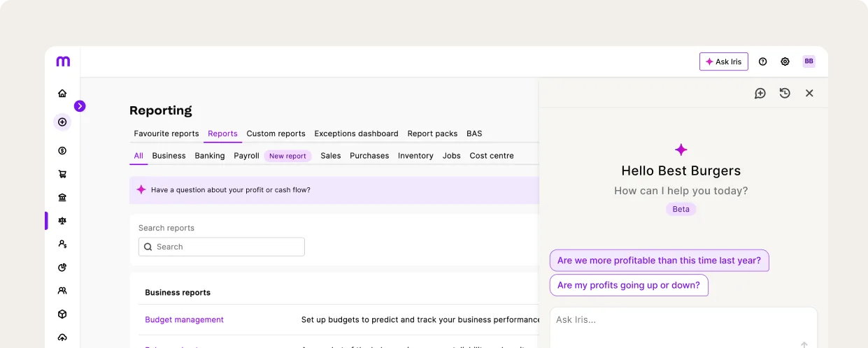Open the Home dashboard icon

62,93
